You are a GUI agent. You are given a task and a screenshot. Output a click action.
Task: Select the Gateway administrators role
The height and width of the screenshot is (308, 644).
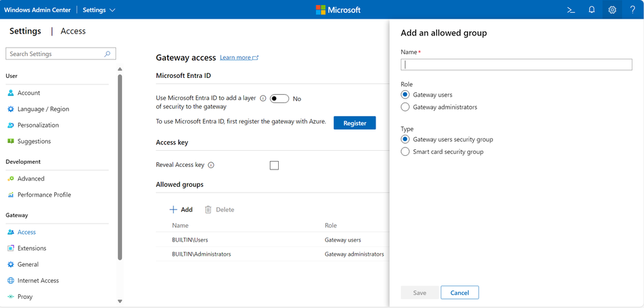point(405,107)
